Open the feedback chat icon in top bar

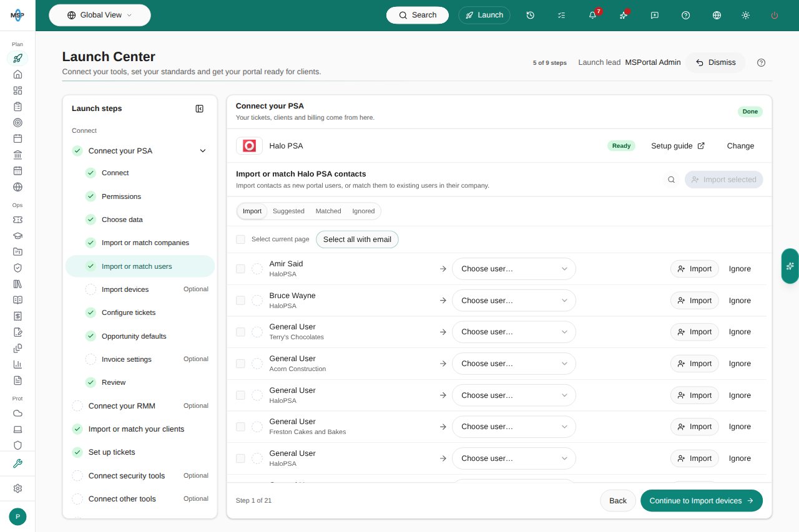(655, 15)
